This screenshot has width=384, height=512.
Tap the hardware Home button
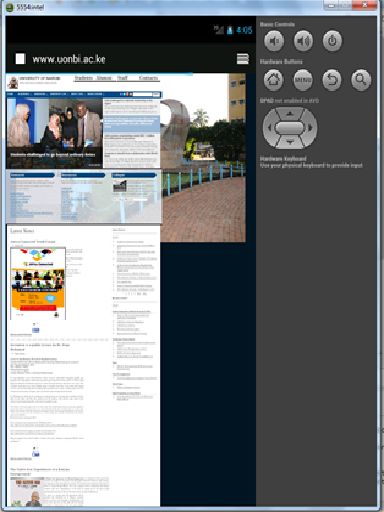point(273,80)
